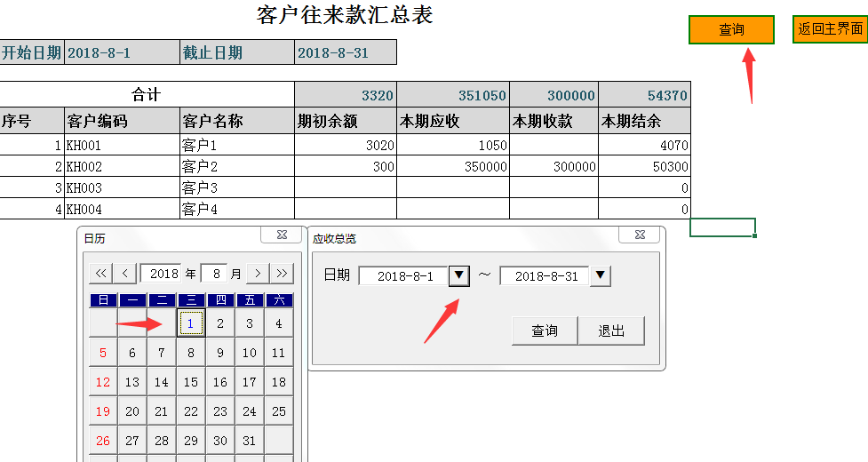This screenshot has height=462, width=868.
Task: Select Sunday 26 in the calendar
Action: [103, 441]
